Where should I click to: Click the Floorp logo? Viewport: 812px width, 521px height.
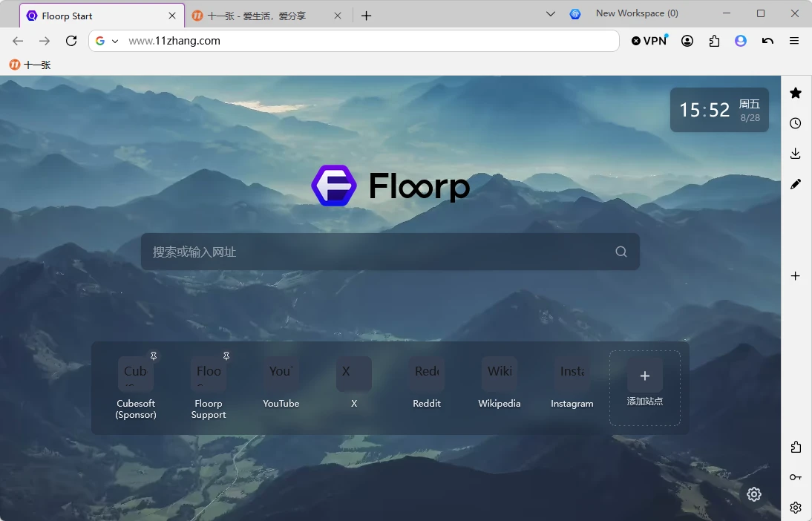390,186
